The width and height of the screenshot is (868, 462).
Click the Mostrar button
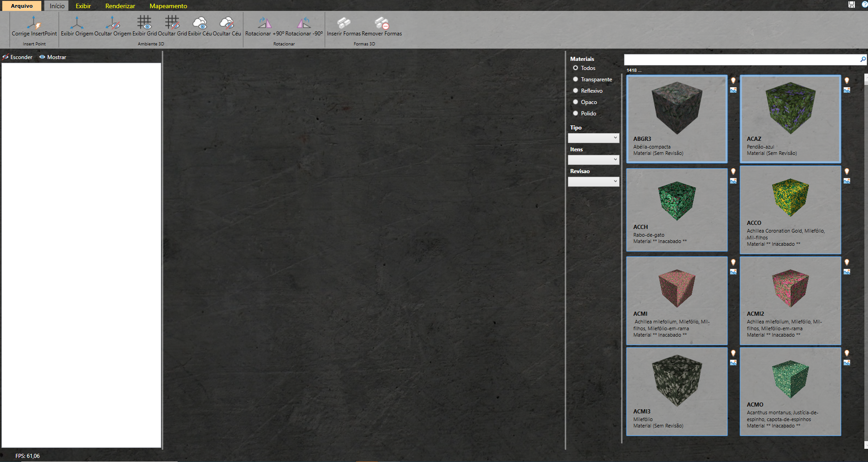point(53,57)
